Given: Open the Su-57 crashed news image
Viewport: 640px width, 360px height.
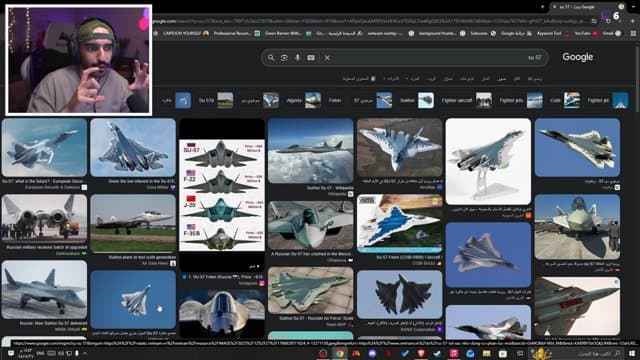Looking at the screenshot, I should point(311,224).
